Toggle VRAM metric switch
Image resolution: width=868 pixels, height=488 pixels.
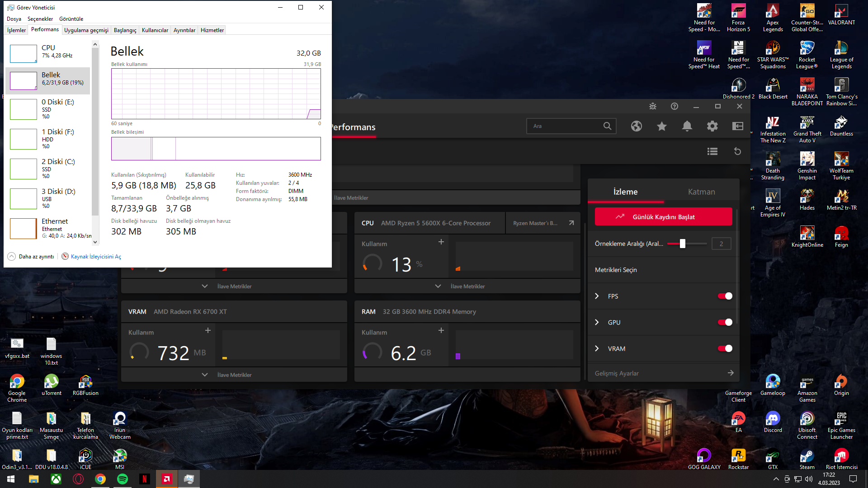[725, 348]
